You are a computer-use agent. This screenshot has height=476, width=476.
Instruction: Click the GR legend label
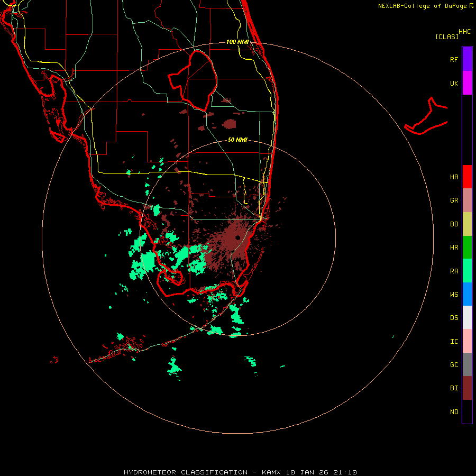[454, 200]
